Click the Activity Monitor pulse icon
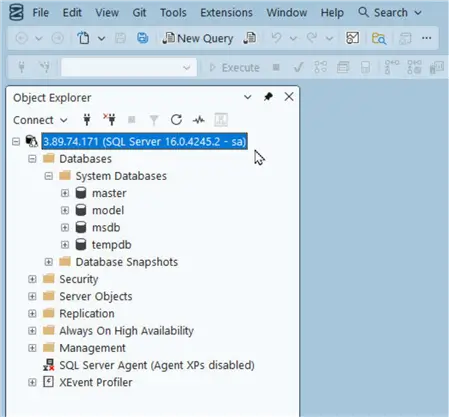Viewport: 449px width, 417px height. coord(199,120)
